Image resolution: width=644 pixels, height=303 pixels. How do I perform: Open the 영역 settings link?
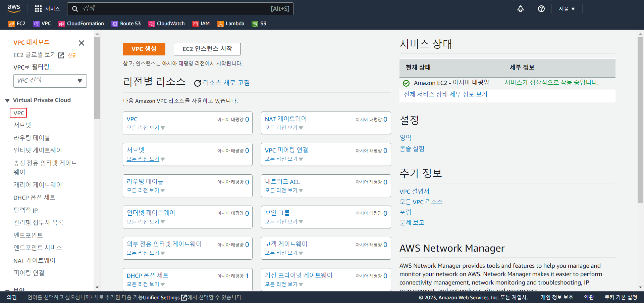406,138
